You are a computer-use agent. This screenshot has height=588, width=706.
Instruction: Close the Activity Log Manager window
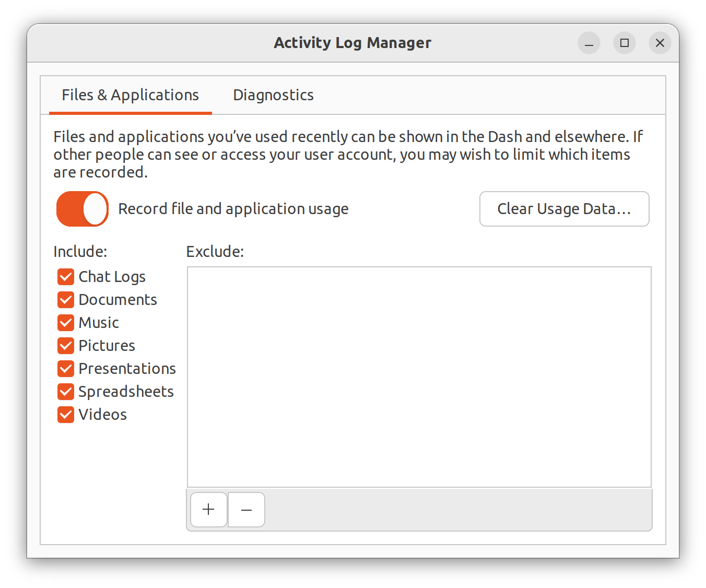point(660,43)
